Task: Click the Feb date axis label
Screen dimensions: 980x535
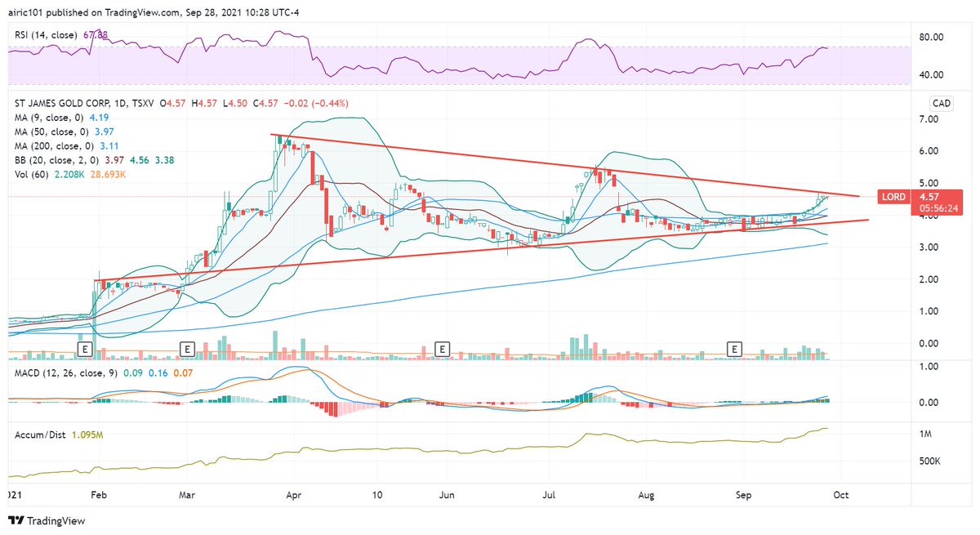Action: 99,496
